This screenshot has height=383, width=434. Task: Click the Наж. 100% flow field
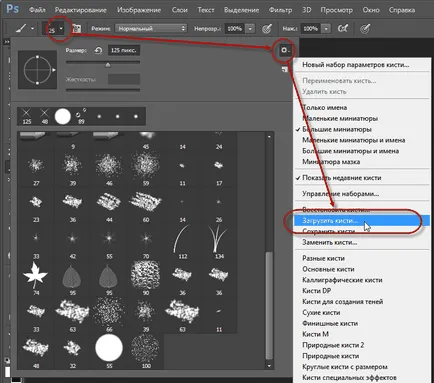[311, 29]
